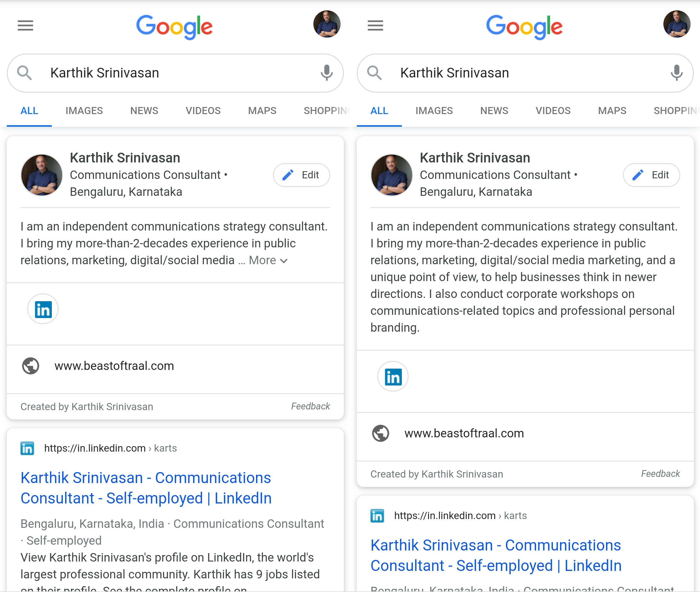Click Edit button on left profile card
The width and height of the screenshot is (700, 592).
coord(301,175)
